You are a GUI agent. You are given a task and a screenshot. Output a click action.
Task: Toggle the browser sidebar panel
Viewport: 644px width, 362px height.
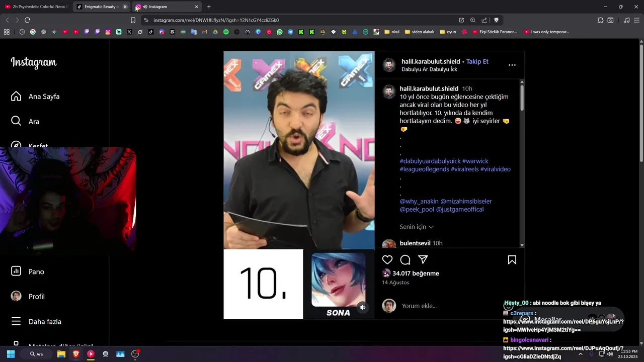[x=610, y=20]
